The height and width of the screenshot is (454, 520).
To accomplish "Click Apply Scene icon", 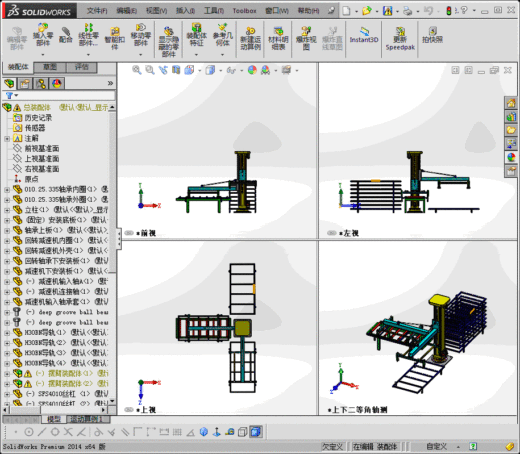I will [266, 70].
